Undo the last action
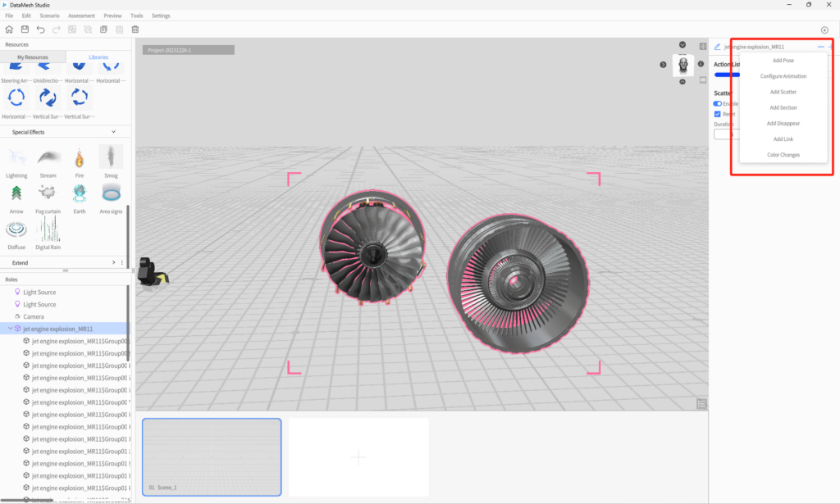 (x=41, y=30)
